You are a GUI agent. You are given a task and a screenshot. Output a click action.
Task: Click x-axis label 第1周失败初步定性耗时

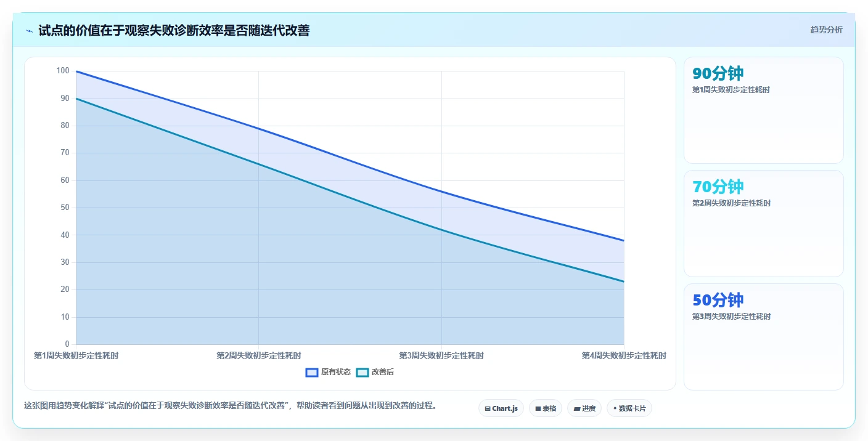[x=76, y=355]
